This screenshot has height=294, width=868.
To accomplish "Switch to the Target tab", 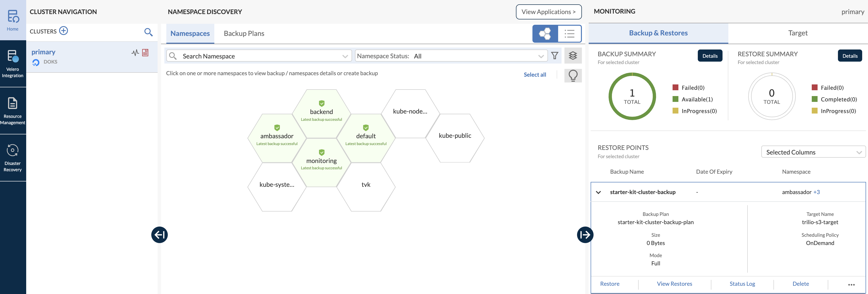I will click(x=798, y=33).
